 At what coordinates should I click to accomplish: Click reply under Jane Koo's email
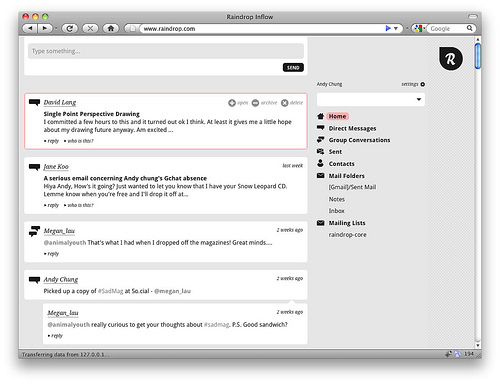pyautogui.click(x=52, y=205)
